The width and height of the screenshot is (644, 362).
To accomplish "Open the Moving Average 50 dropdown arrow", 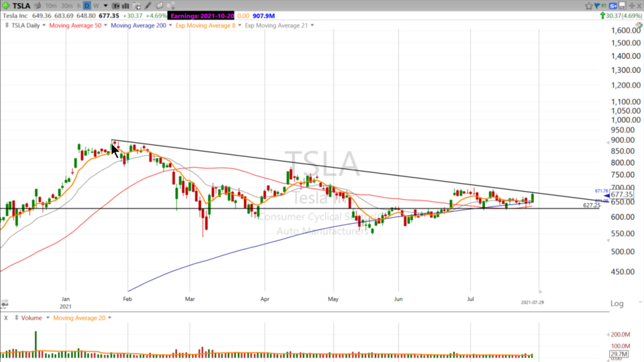I will click(x=105, y=25).
